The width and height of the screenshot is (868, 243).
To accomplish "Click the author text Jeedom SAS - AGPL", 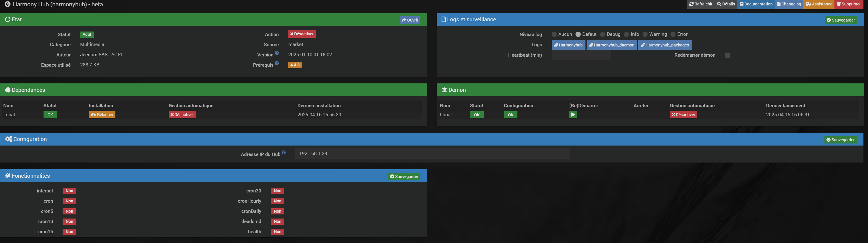I will tap(102, 55).
